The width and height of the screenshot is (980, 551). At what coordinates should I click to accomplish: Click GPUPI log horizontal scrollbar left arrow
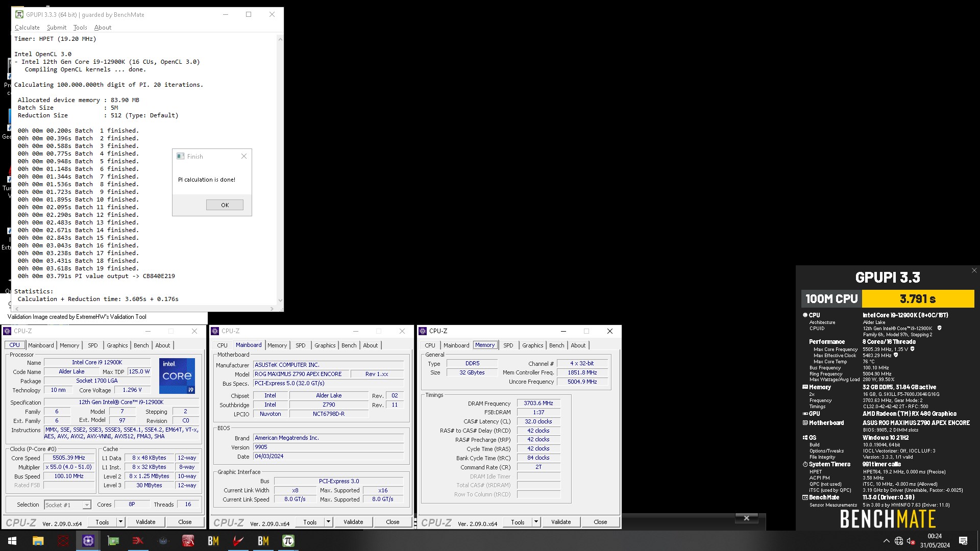[17, 309]
